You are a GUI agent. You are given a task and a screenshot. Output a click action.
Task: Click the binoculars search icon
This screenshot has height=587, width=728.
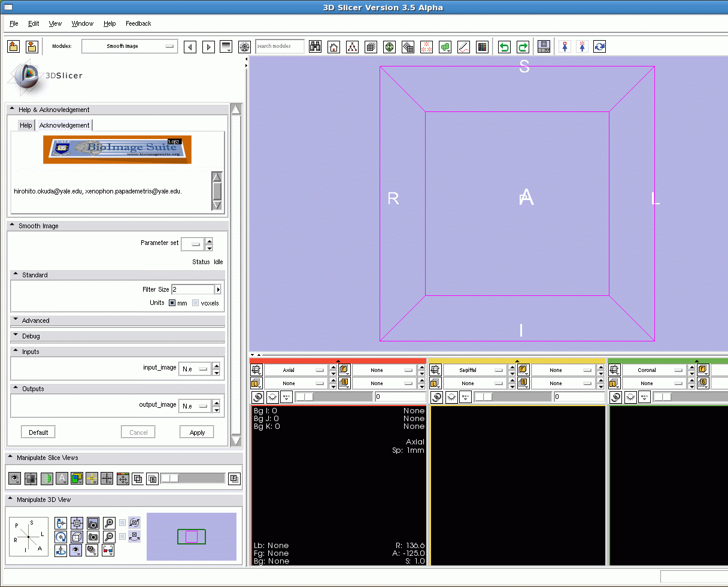[x=315, y=47]
